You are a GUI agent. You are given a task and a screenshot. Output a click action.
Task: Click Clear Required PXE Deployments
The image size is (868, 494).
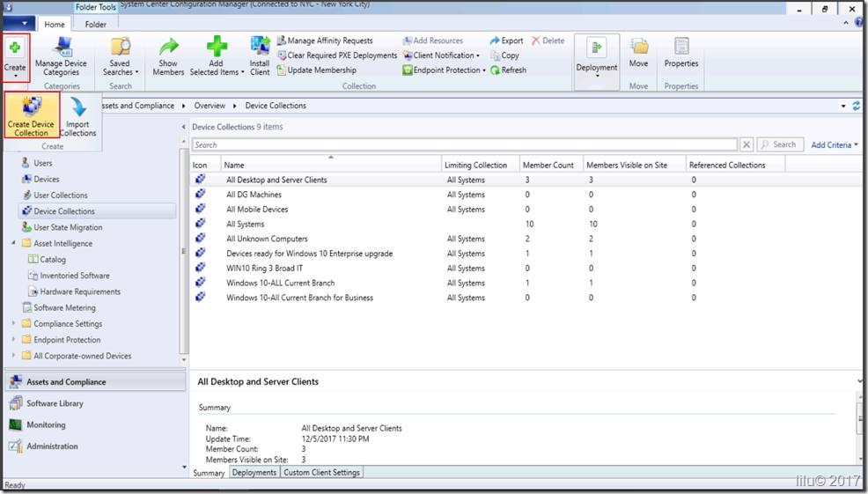click(336, 55)
